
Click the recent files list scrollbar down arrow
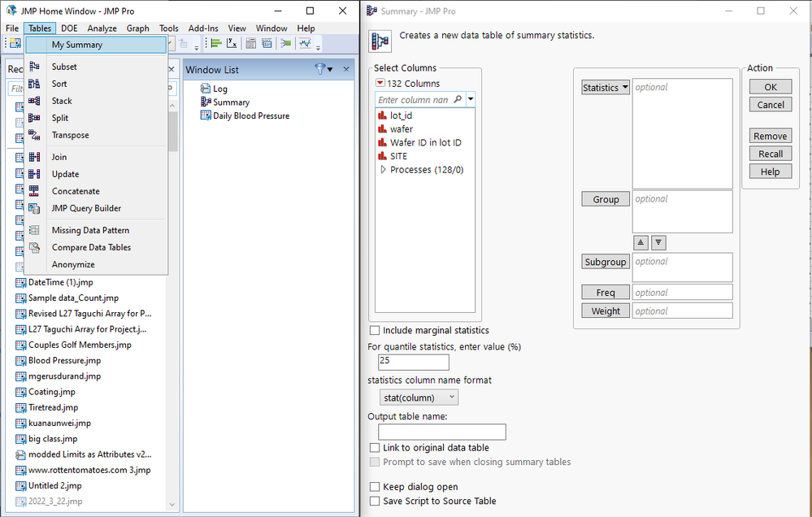coord(172,504)
